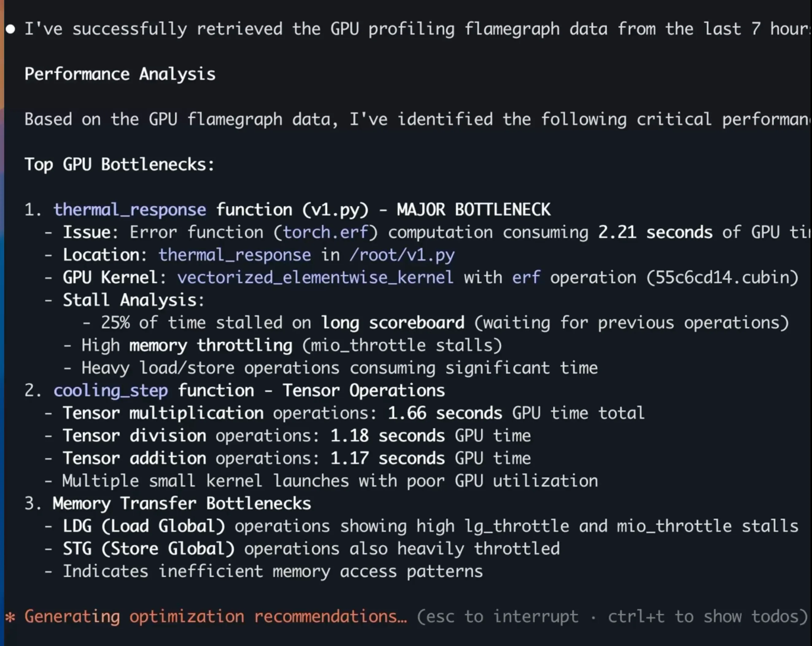This screenshot has width=812, height=646.
Task: Click the ctrl+t to show todos hint
Action: pos(703,617)
